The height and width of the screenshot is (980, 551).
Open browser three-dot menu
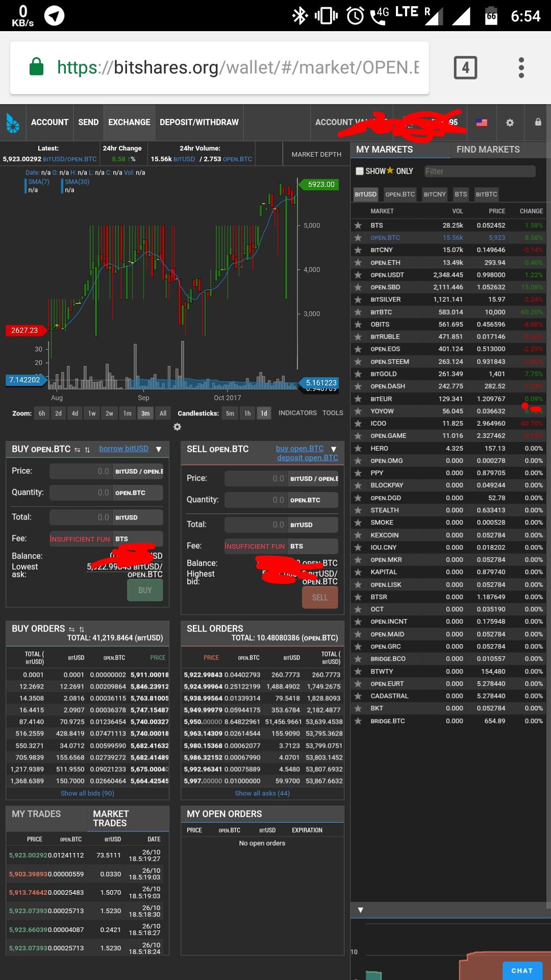coord(521,67)
